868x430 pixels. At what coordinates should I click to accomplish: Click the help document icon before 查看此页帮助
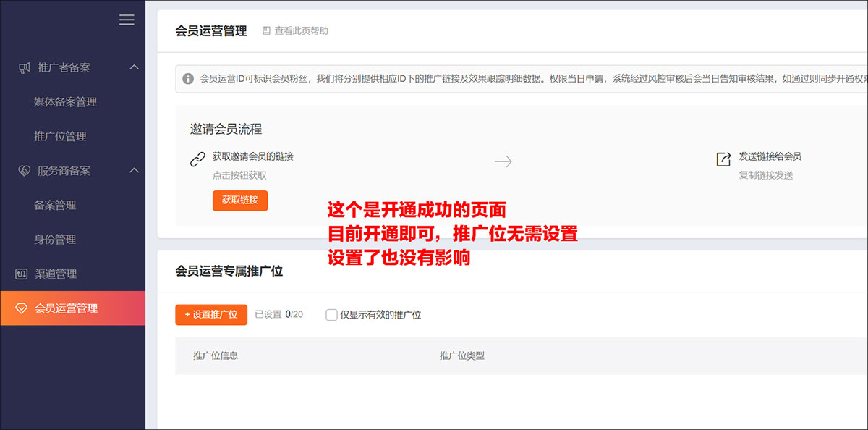tap(266, 31)
